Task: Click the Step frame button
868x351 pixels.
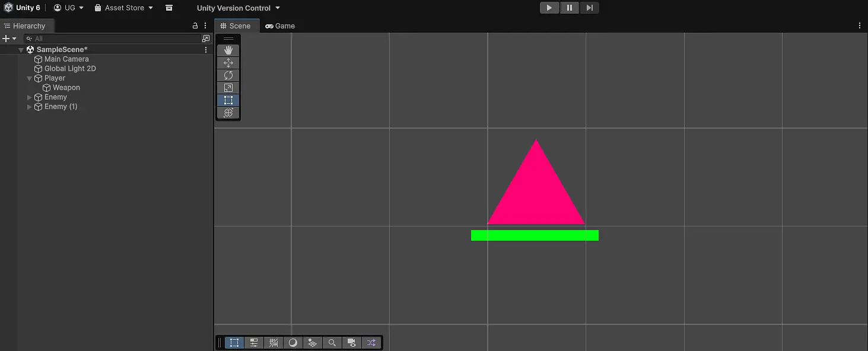Action: [x=589, y=8]
